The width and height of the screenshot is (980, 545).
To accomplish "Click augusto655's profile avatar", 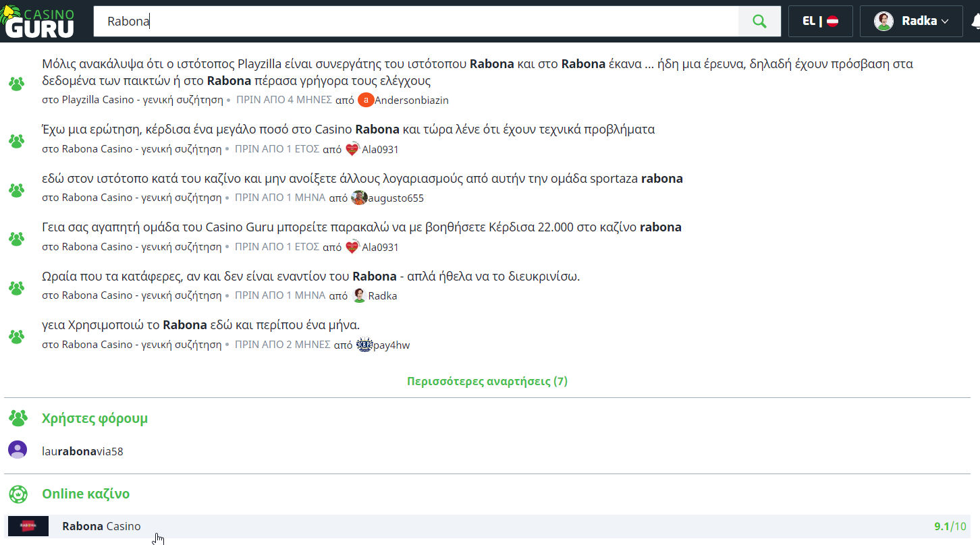I will [359, 198].
